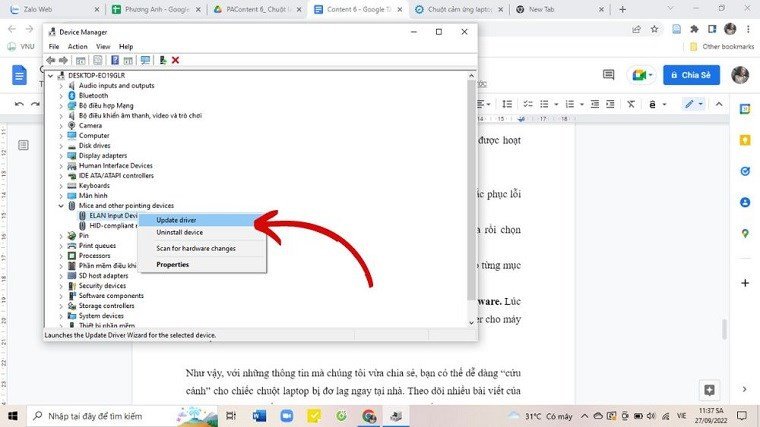Select Uninstall device from context menu
The image size is (760, 427).
(x=180, y=233)
